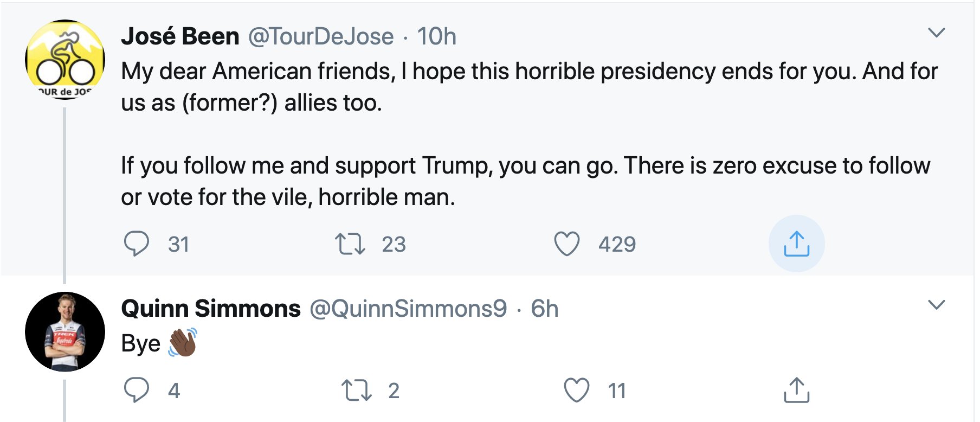Open the 6h timestamp link
This screenshot has height=422, width=980.
pos(544,309)
